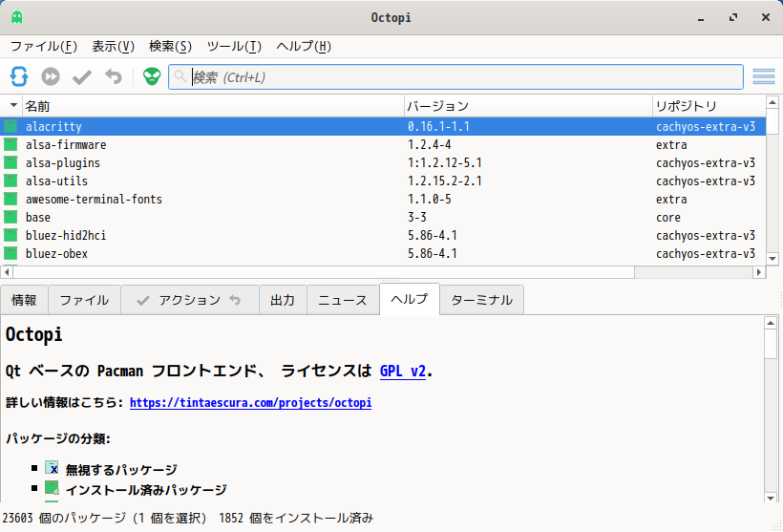The image size is (783, 532).
Task: Sort by the 名前 column header
Action: pyautogui.click(x=213, y=106)
